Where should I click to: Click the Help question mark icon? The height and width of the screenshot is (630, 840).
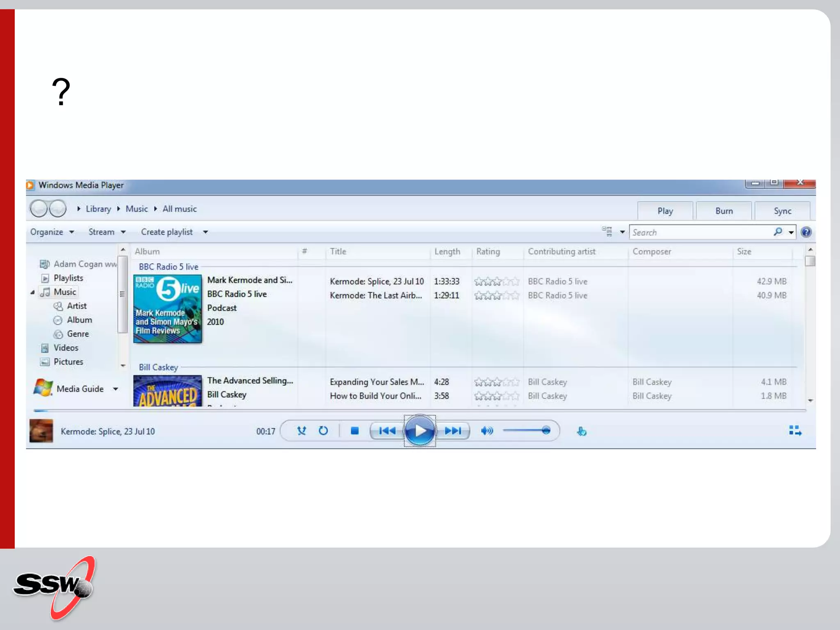pyautogui.click(x=806, y=232)
